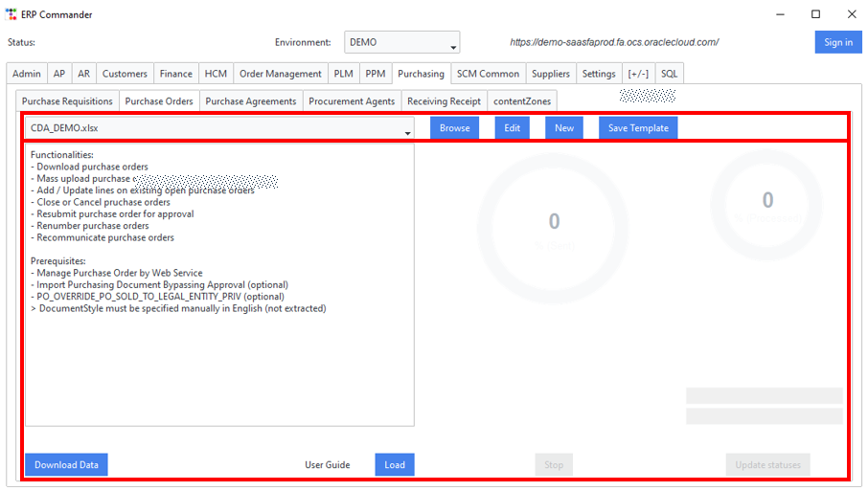Open the Environment DEMO dropdown

click(x=401, y=42)
